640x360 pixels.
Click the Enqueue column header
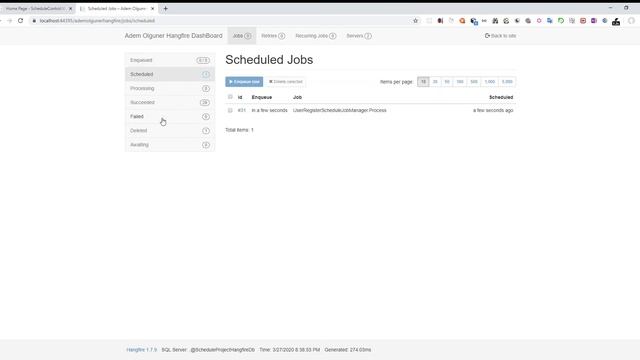[x=262, y=97]
